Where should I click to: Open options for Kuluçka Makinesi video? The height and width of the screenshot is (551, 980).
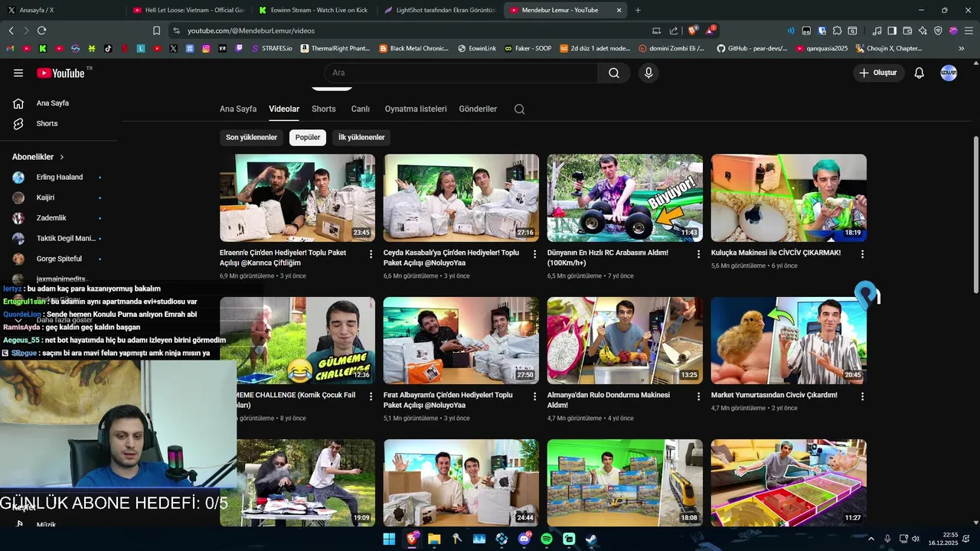click(863, 254)
